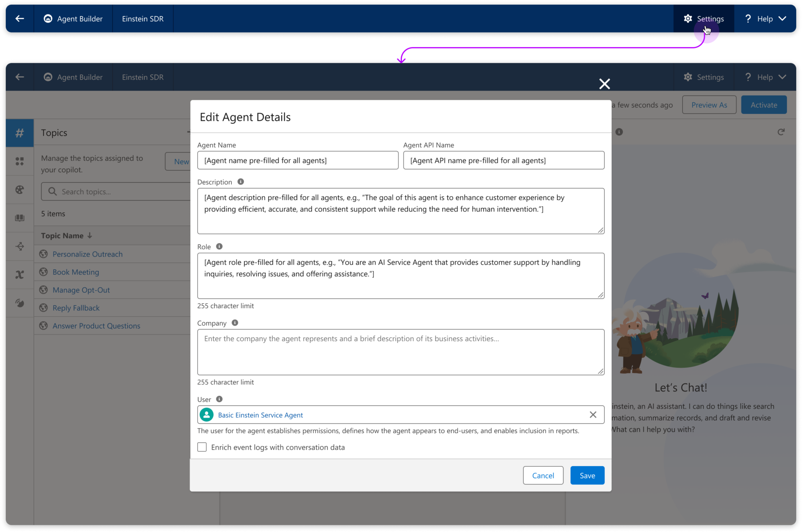Click the refresh icon in chat panel
Screen dimensions: 802x532
click(781, 132)
